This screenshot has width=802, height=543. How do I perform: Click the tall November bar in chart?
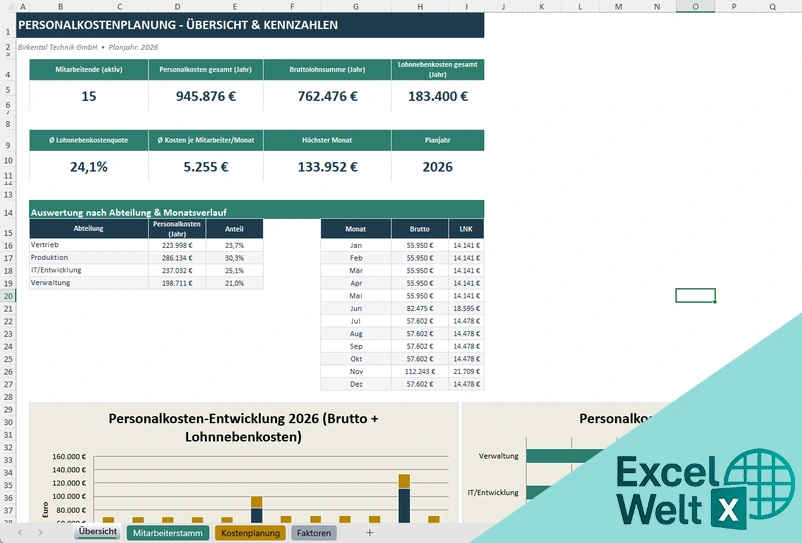point(404,501)
